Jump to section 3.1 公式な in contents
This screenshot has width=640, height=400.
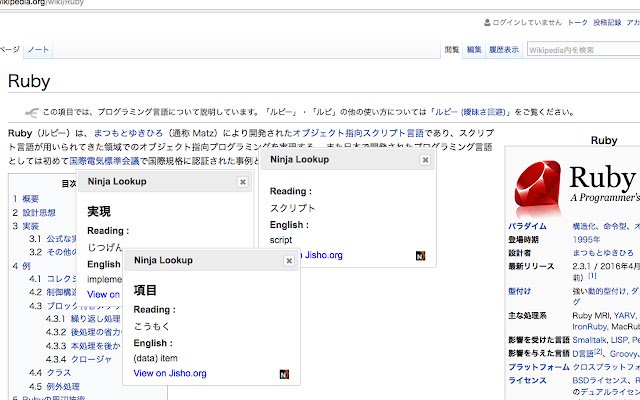tap(53, 239)
